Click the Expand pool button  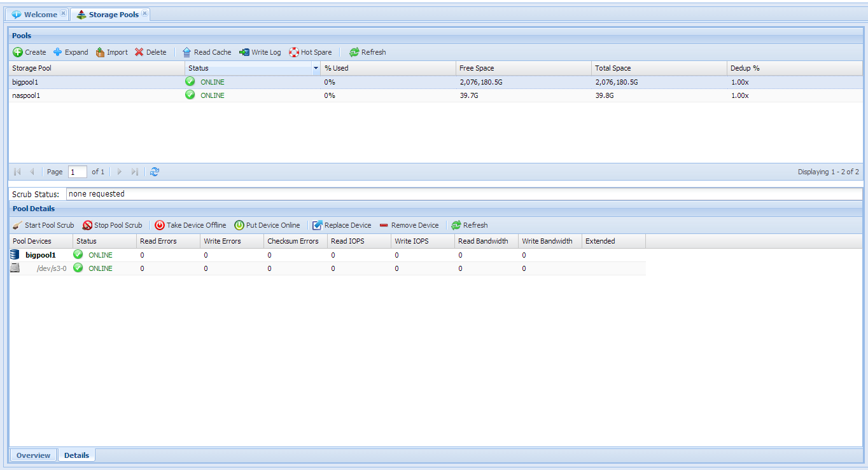[x=70, y=52]
